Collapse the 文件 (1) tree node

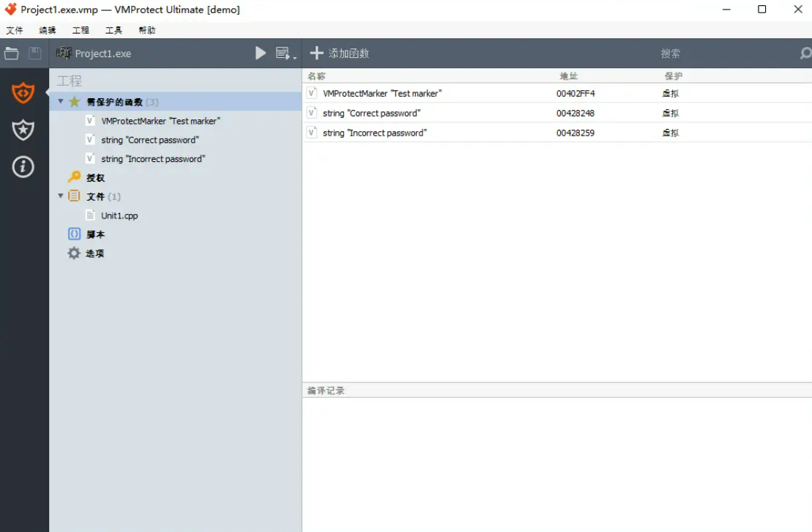pyautogui.click(x=61, y=196)
